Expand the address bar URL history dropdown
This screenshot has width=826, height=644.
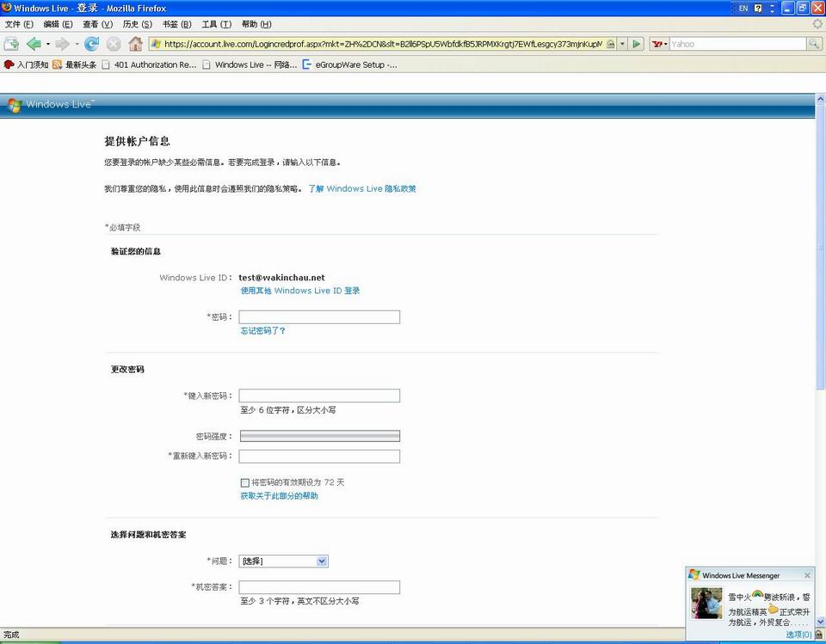(x=622, y=44)
